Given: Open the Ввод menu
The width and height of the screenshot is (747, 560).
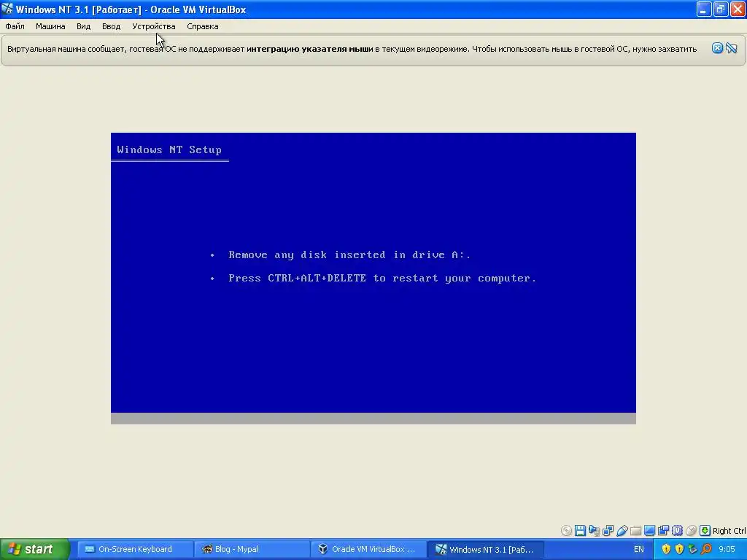Looking at the screenshot, I should coord(111,26).
